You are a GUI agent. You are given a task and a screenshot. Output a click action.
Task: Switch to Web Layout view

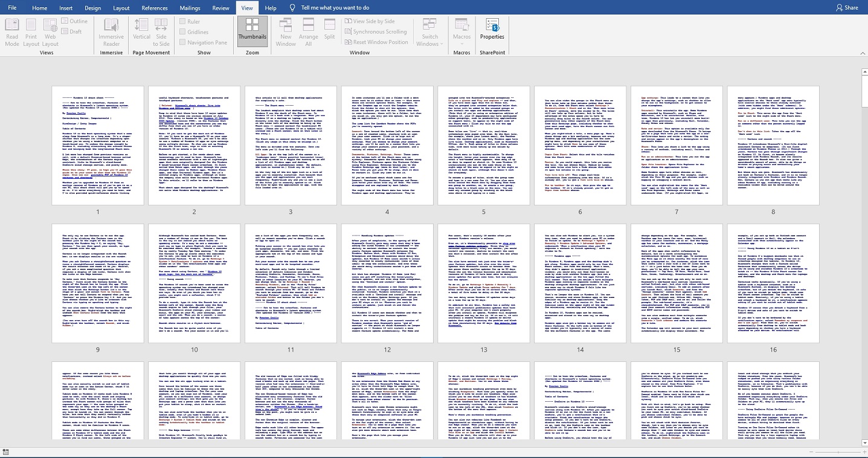point(50,32)
